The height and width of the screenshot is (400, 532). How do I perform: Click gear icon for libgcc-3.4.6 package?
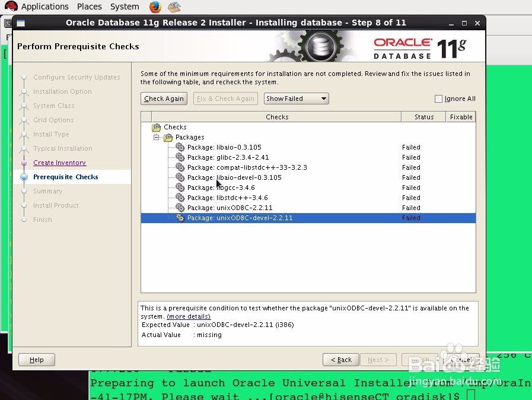pyautogui.click(x=180, y=188)
